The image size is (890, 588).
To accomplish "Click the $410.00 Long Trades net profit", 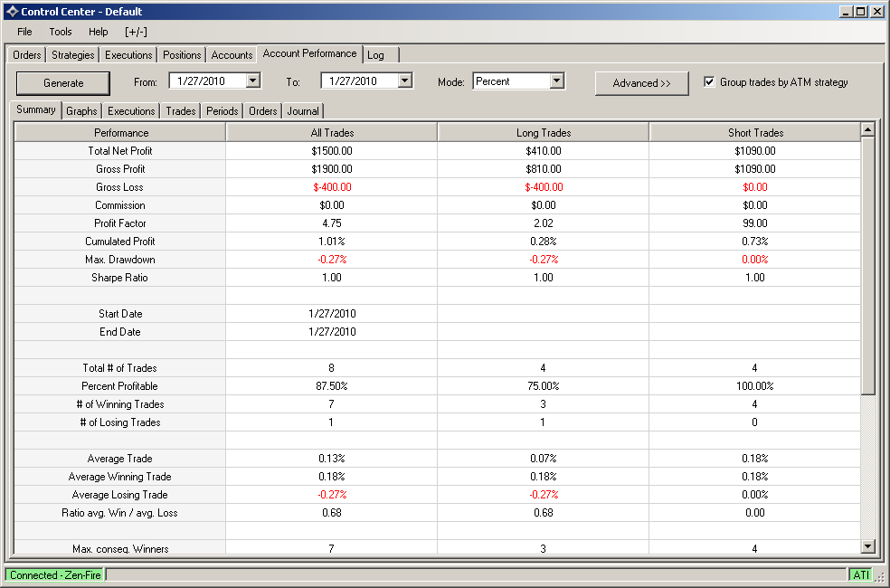I will (544, 151).
